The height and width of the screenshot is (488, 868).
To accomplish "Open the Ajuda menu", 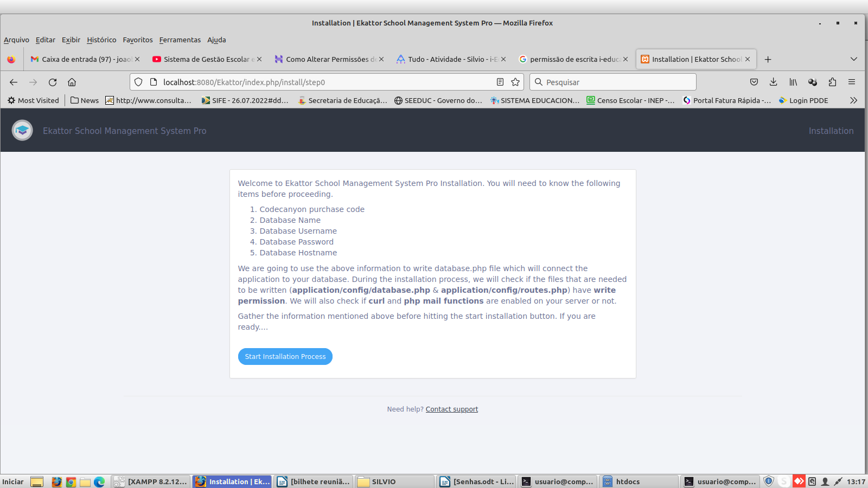I will pos(216,40).
